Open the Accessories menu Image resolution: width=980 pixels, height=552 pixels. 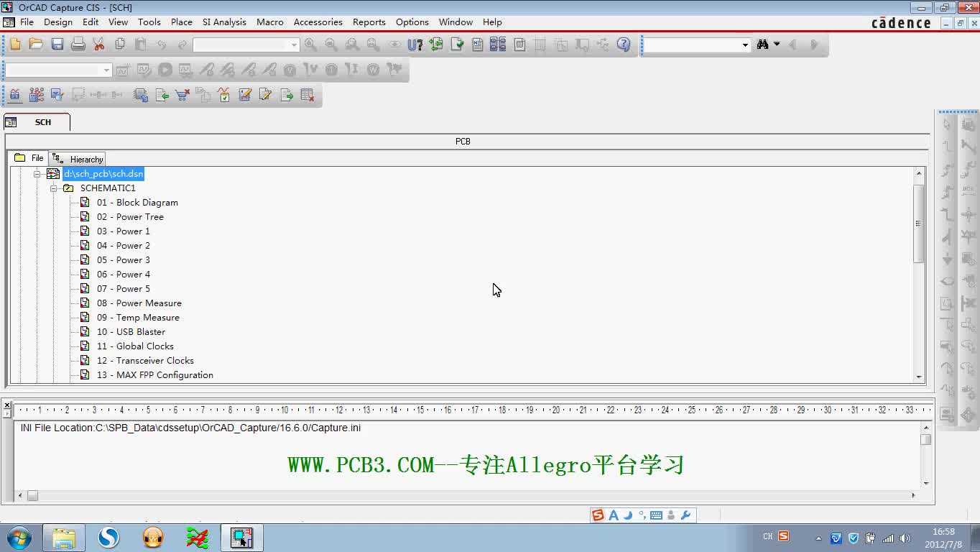coord(318,22)
